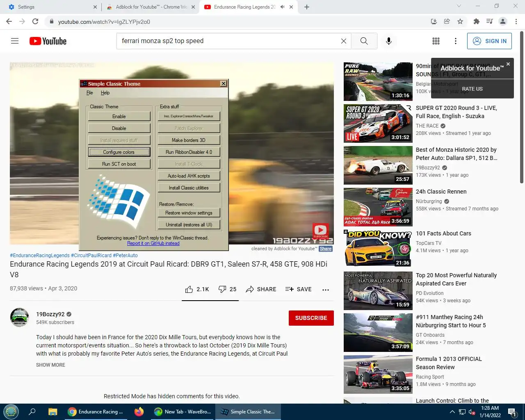Viewport: 525px width, 420px height.
Task: Open YouTube settings three-dot menu
Action: (x=456, y=41)
